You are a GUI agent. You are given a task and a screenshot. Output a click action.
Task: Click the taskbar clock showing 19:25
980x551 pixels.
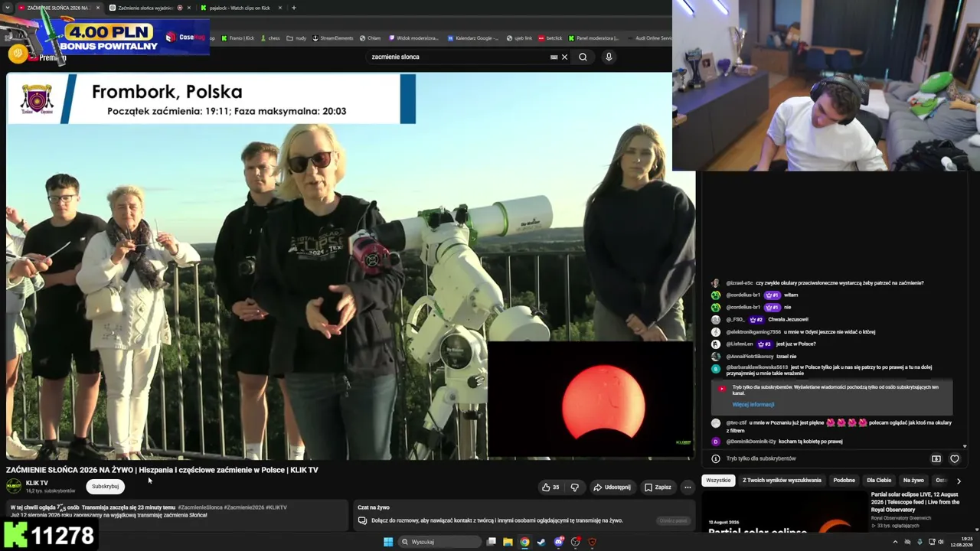(962, 542)
